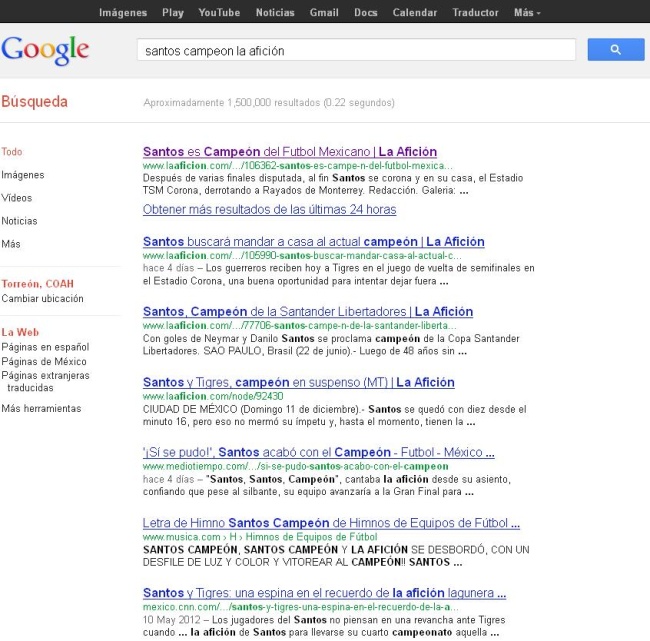Select Vídeos filter in left sidebar

[17, 198]
